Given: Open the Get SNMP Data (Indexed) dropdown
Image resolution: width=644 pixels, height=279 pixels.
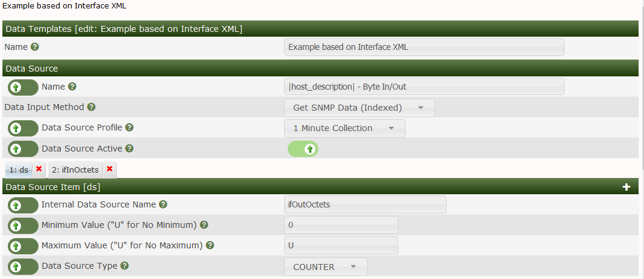Looking at the screenshot, I should coord(359,108).
